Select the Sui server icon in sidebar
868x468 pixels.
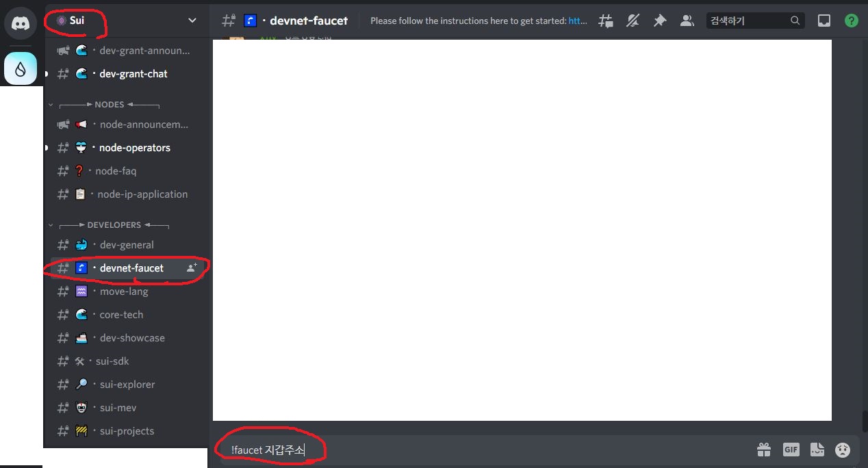pyautogui.click(x=21, y=68)
